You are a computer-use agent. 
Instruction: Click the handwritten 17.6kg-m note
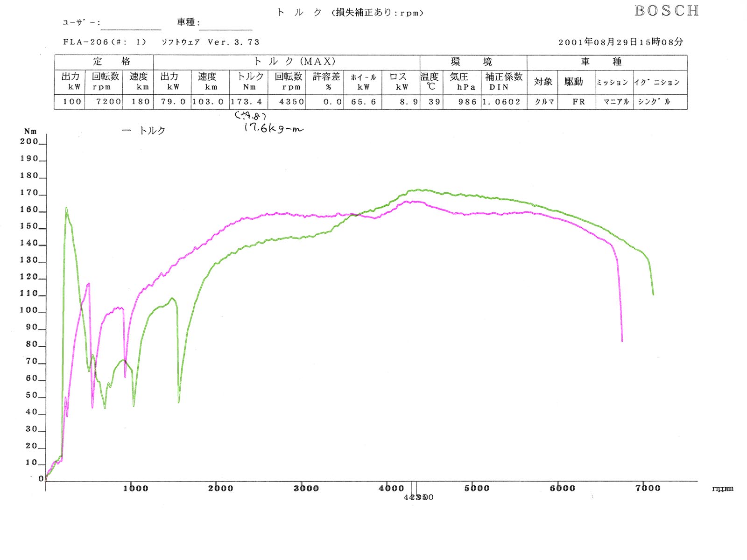pos(273,128)
